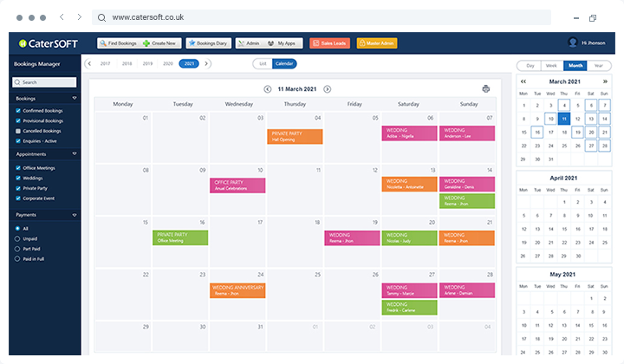This screenshot has height=364, width=624.
Task: Switch to the Week view tab
Action: pos(550,65)
